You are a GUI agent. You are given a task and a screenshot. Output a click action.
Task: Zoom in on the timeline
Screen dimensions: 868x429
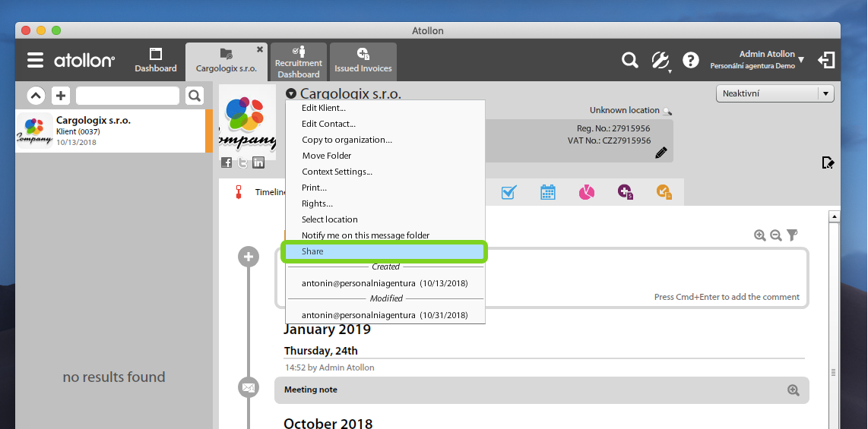[759, 235]
